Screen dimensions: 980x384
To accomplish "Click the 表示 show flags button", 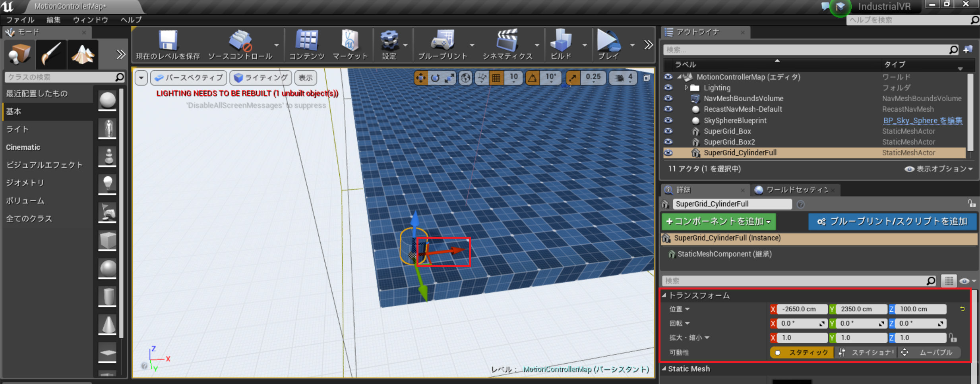I will [x=306, y=78].
